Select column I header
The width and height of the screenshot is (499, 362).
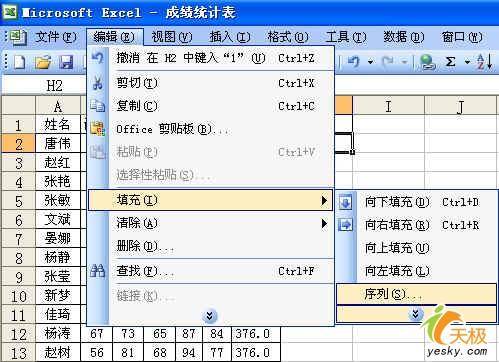click(x=388, y=106)
